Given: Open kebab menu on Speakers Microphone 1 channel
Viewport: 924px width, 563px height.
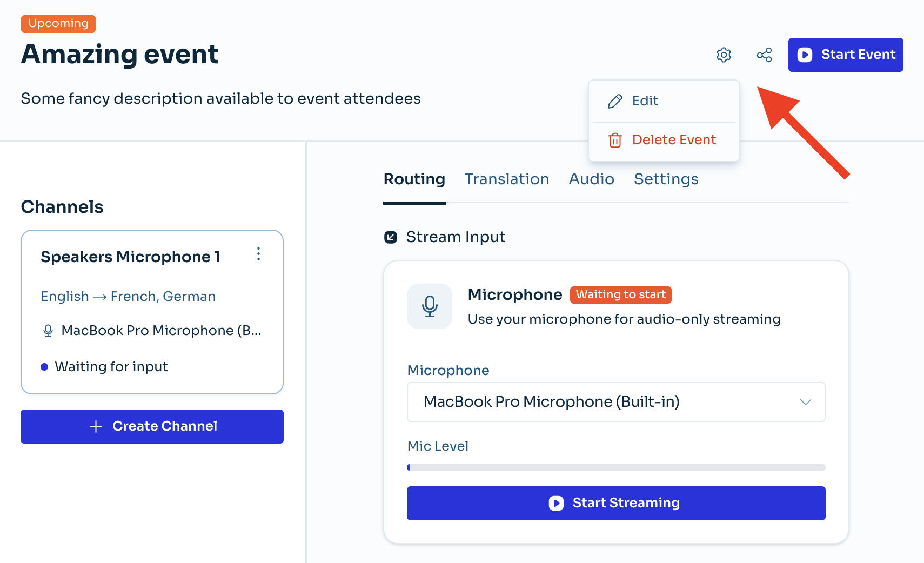Looking at the screenshot, I should 258,254.
